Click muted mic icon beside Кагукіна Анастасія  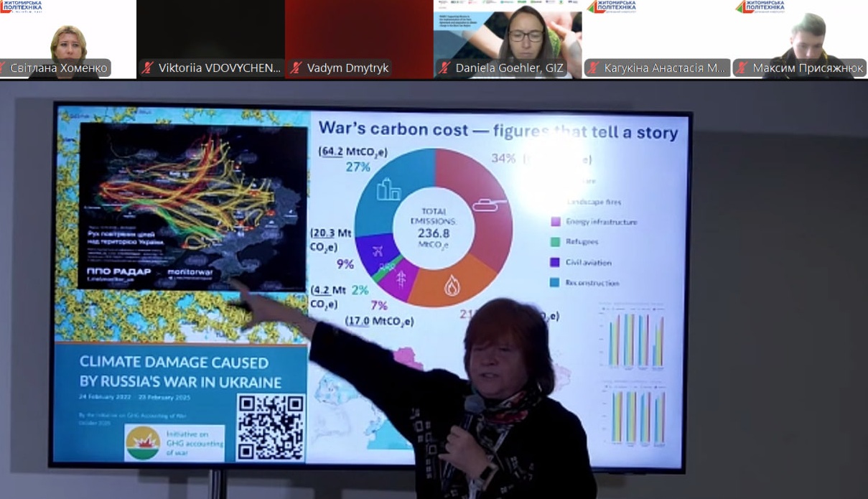(593, 68)
